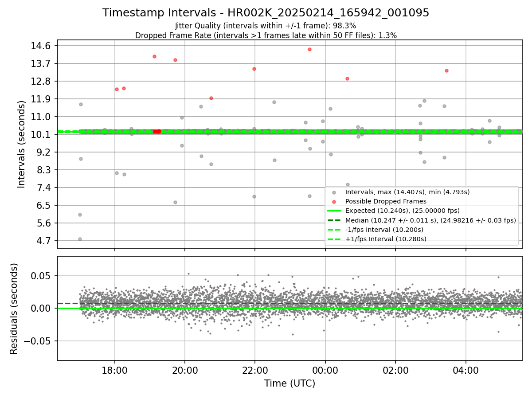Click the 5.6 y-axis tick label

coord(44,223)
